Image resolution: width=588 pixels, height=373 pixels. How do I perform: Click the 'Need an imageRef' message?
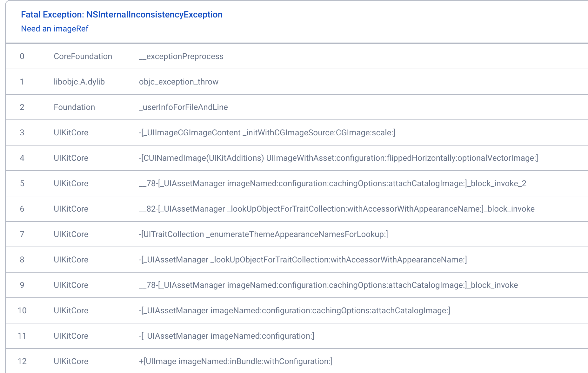[x=55, y=29]
